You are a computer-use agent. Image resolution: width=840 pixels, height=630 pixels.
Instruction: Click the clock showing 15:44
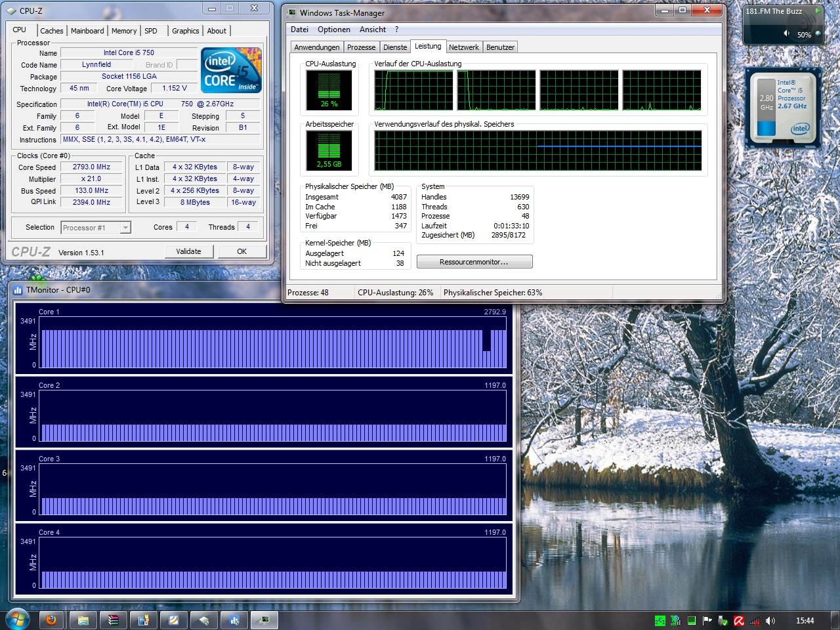[805, 620]
